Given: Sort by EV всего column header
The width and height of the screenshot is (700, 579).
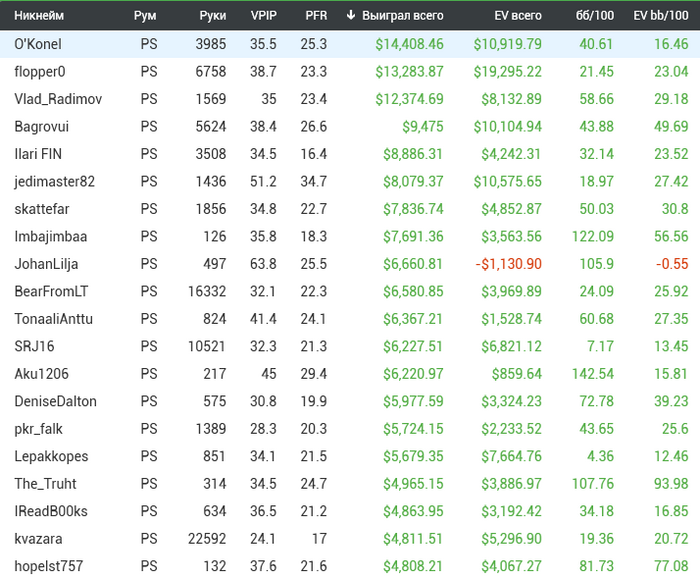Looking at the screenshot, I should (x=518, y=16).
